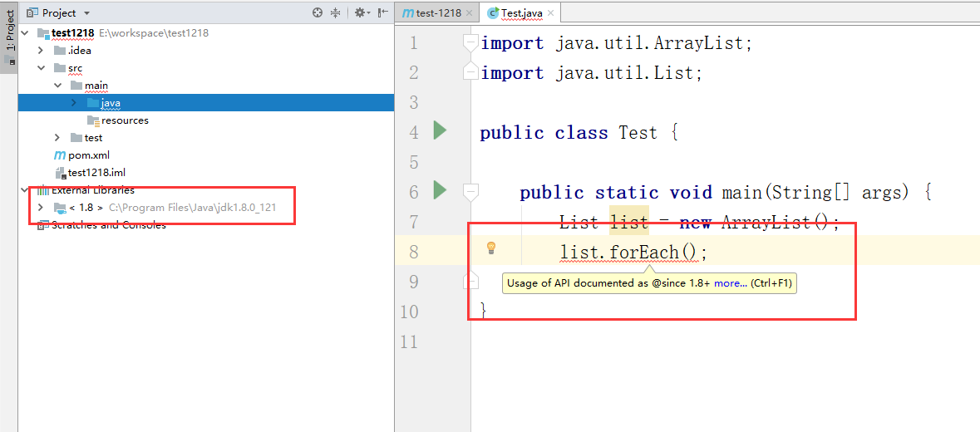Screen dimensions: 980x432
Task: Click the Maven icon on test-1218 tab
Action: (x=409, y=13)
